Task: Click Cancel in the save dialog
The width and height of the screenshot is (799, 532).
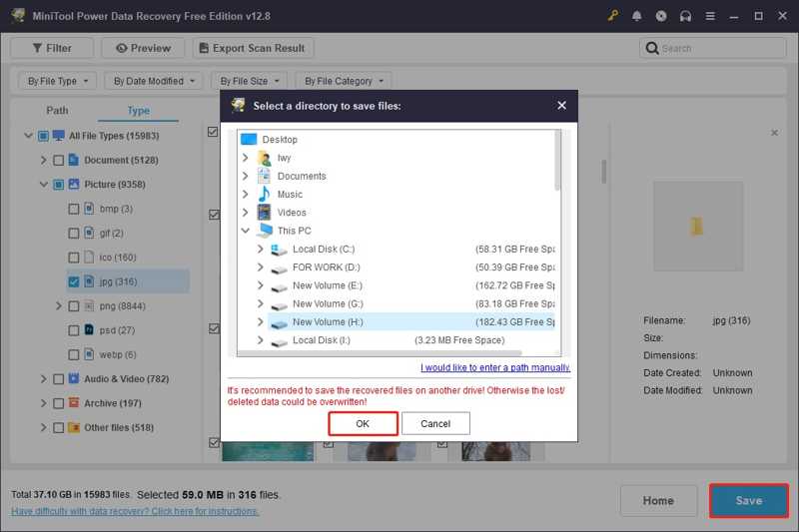Action: tap(435, 423)
